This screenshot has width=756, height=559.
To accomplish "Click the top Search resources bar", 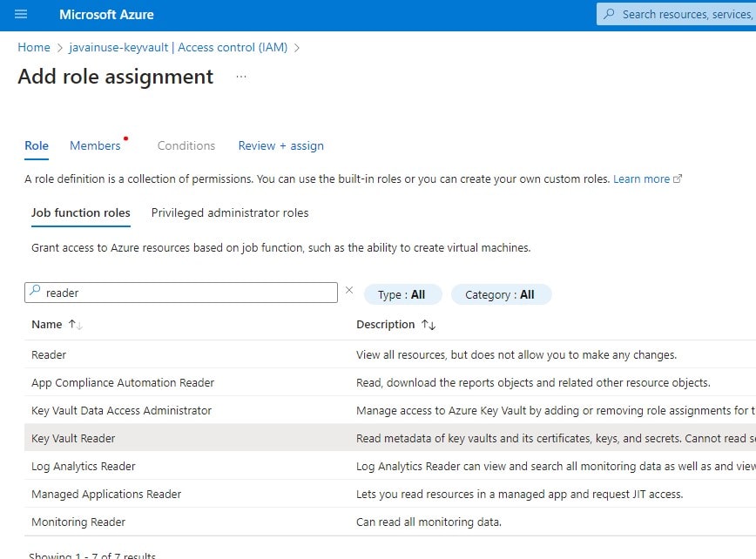I will tap(676, 14).
